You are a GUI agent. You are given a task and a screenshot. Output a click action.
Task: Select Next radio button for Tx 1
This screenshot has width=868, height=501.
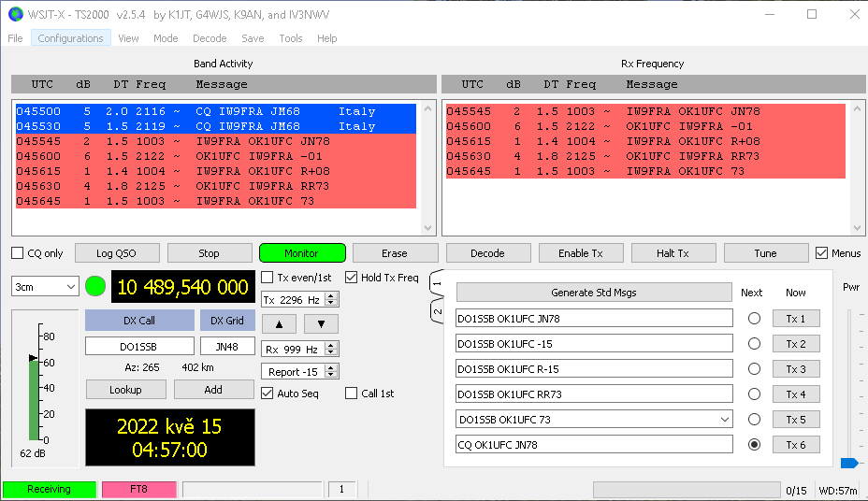click(x=754, y=319)
